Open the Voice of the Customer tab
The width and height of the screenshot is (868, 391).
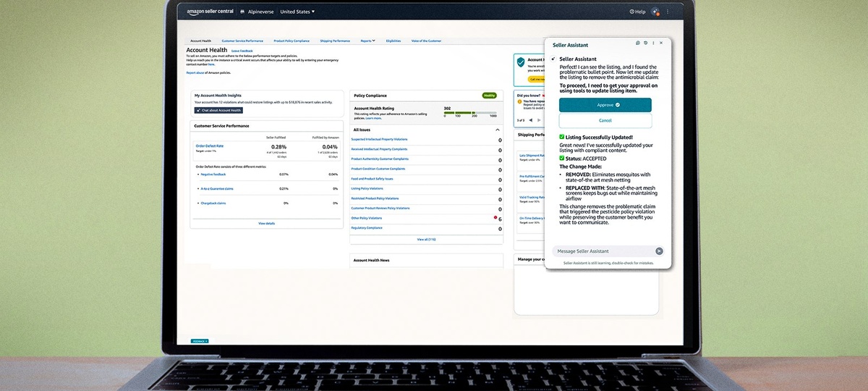pos(426,41)
